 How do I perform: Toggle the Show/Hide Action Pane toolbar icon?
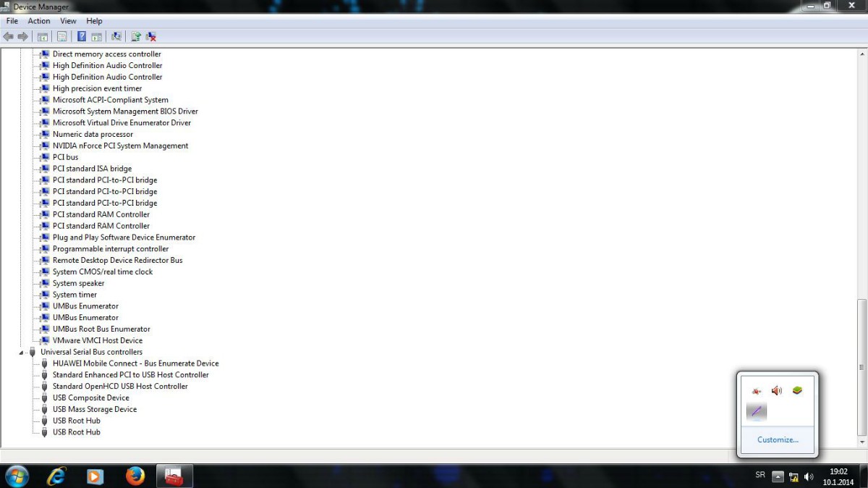coord(96,36)
